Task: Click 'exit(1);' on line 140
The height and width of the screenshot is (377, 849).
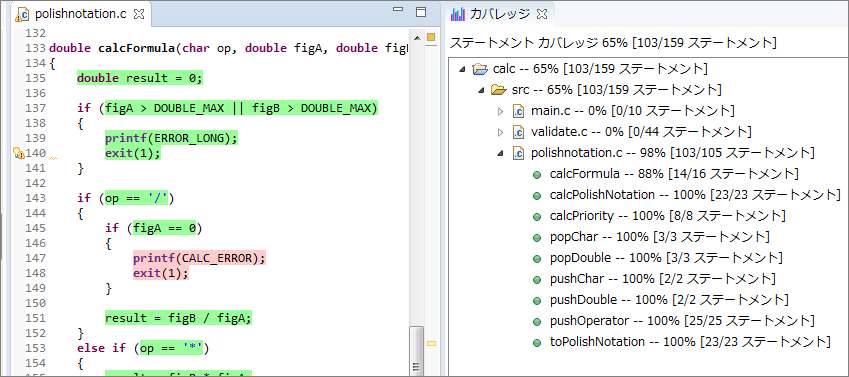Action: click(x=133, y=154)
